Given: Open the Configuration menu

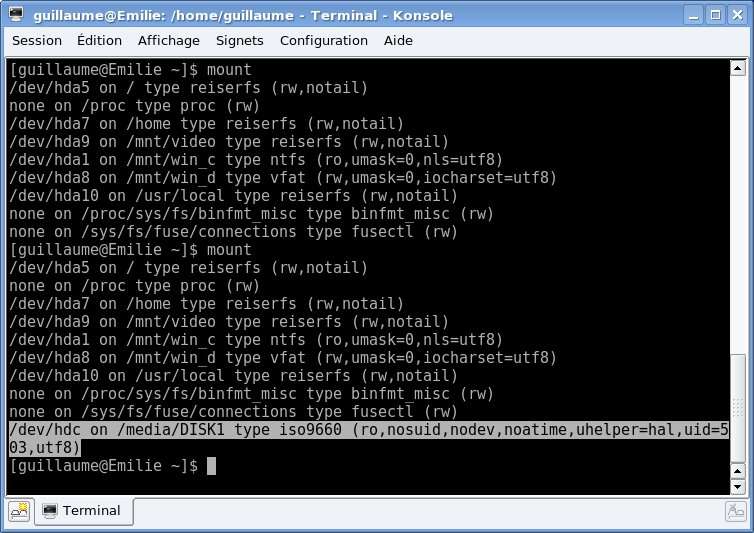Looking at the screenshot, I should click(x=324, y=40).
